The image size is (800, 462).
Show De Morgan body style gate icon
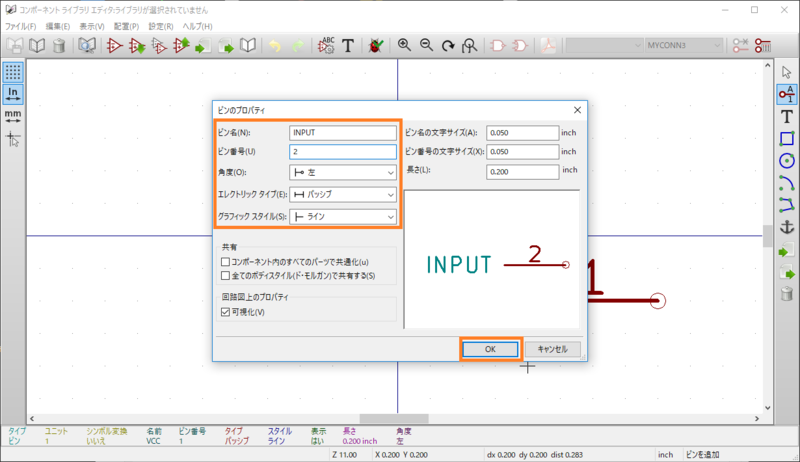(519, 46)
